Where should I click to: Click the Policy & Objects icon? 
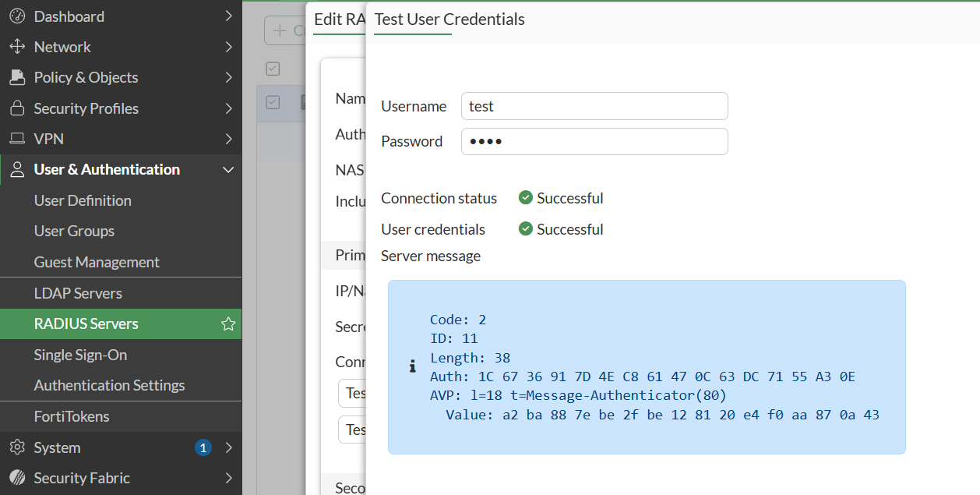pyautogui.click(x=16, y=77)
